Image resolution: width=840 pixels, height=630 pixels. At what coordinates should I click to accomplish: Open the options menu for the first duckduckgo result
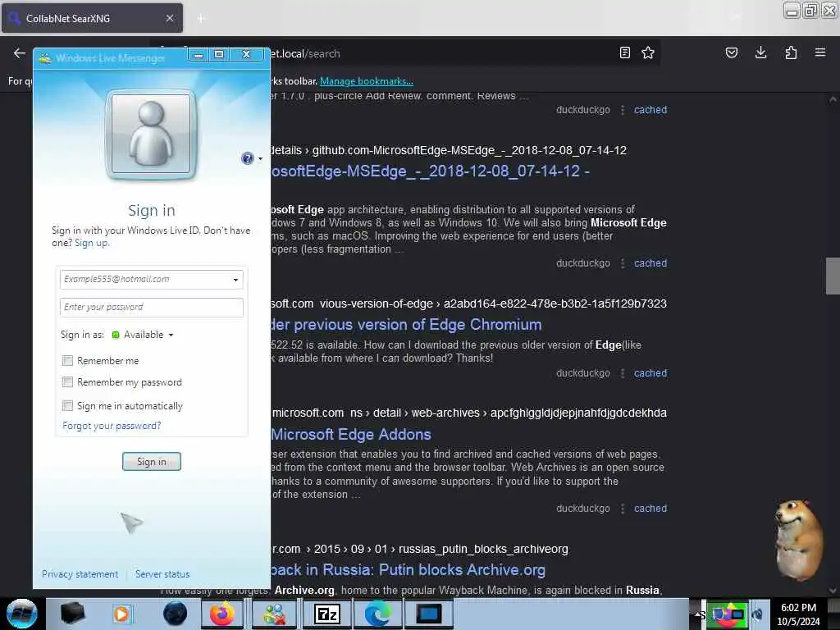coord(622,110)
